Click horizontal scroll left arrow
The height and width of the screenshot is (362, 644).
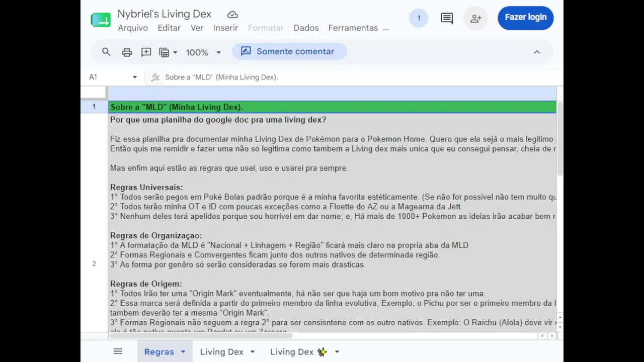(541, 336)
